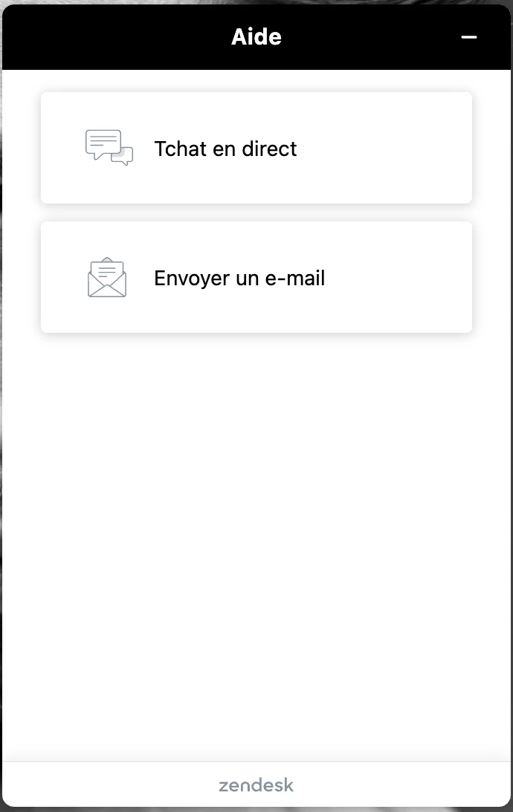The image size is (513, 812).
Task: Click the smaller overlapping speech bubble
Action: [124, 157]
